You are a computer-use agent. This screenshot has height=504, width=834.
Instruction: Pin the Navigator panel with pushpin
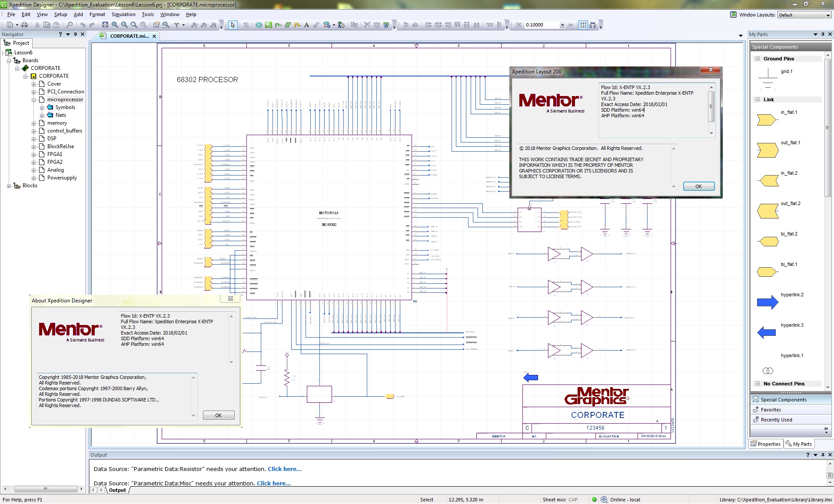click(75, 34)
